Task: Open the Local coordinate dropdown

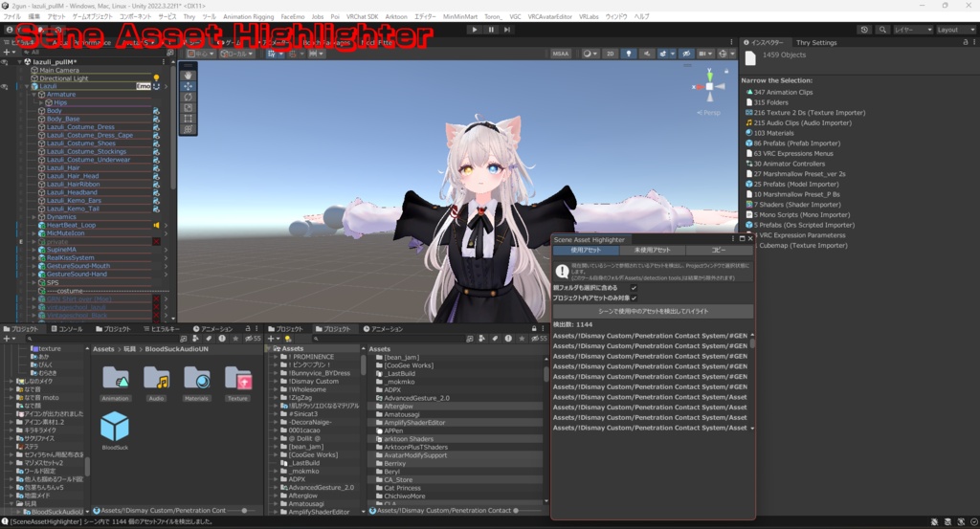Action: click(x=236, y=54)
